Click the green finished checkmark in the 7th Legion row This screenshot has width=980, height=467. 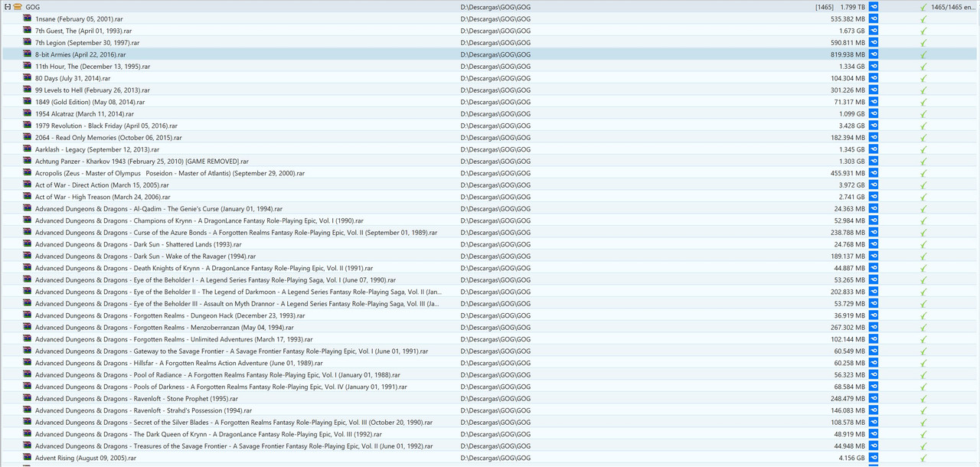tap(923, 43)
